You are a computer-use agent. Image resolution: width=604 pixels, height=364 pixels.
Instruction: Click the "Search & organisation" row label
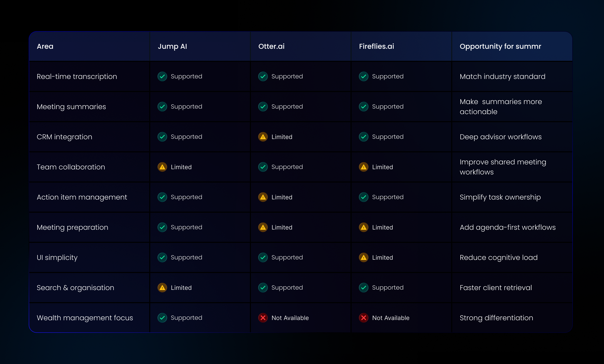pos(75,288)
